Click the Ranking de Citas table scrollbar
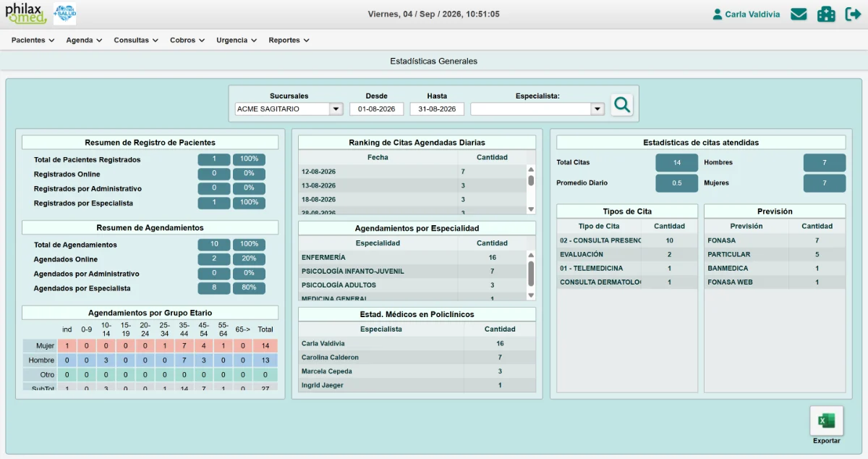 tap(531, 190)
